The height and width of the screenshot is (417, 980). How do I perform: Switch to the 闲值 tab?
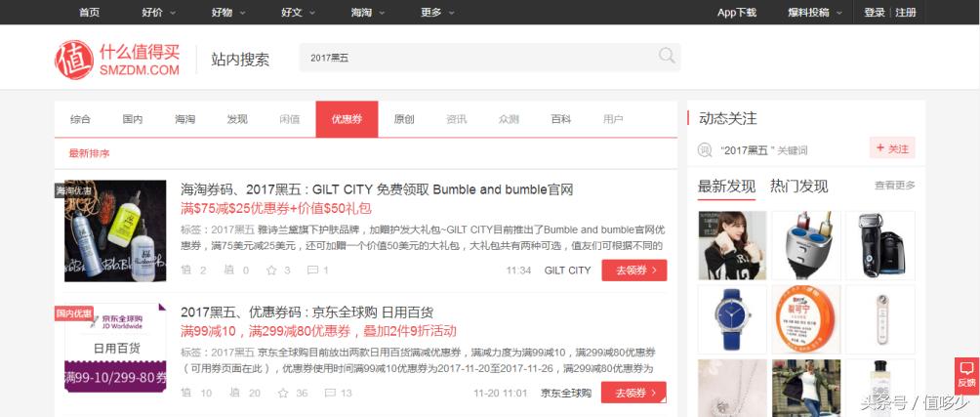point(289,119)
